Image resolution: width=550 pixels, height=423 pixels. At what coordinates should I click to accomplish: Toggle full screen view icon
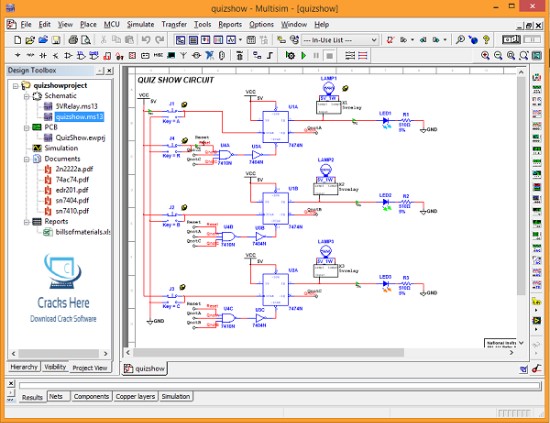(536, 55)
